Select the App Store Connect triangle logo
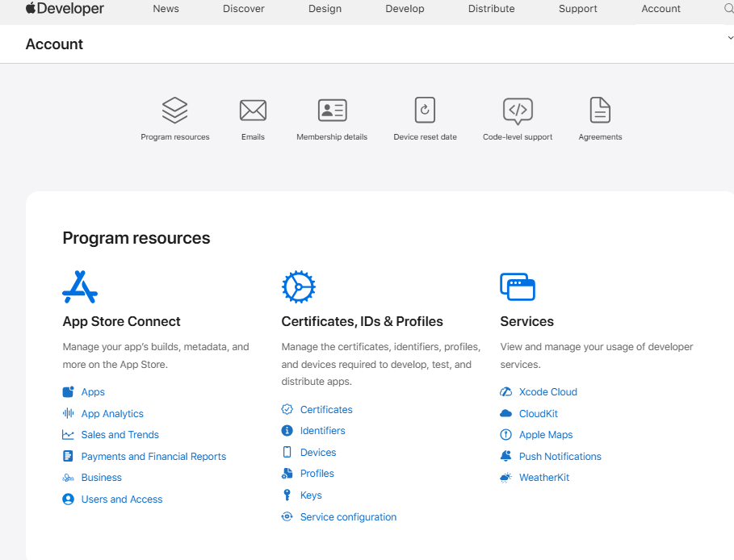This screenshot has width=734, height=560. pyautogui.click(x=79, y=286)
